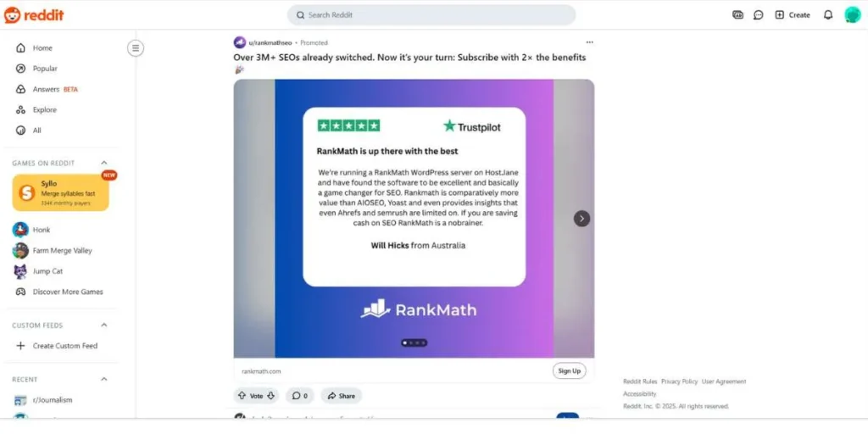Image resolution: width=868 pixels, height=434 pixels.
Task: Click the Reddit logo
Action: point(34,15)
